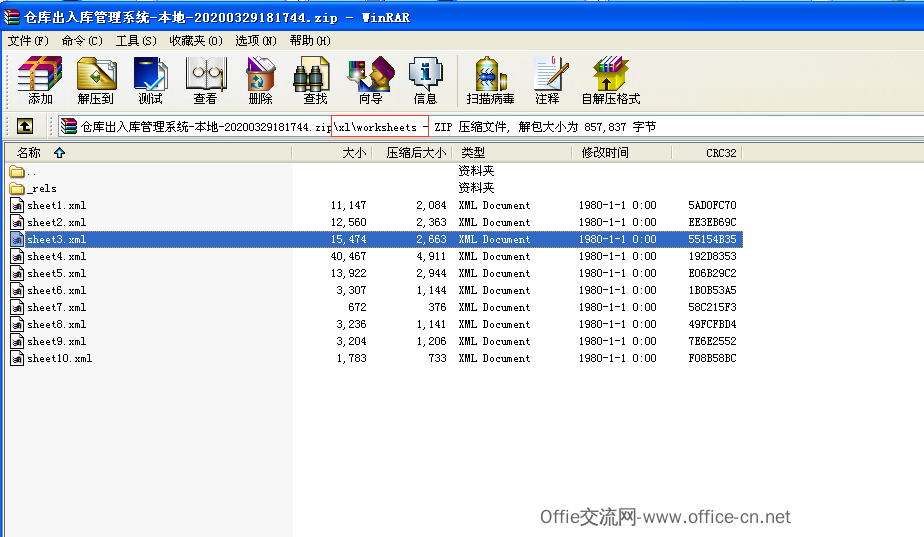
Task: Open the 命令(C) menu
Action: click(x=82, y=41)
